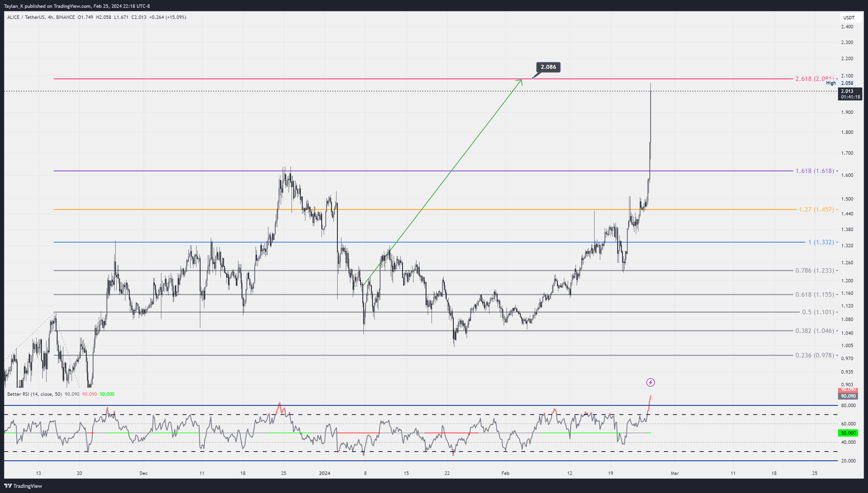The image size is (868, 493).
Task: Click the 1.700 price scale label
Action: [847, 153]
